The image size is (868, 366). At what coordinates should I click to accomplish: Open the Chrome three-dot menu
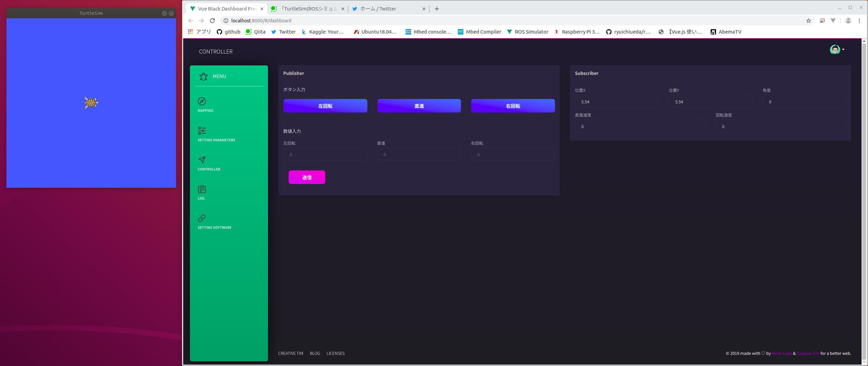point(860,21)
